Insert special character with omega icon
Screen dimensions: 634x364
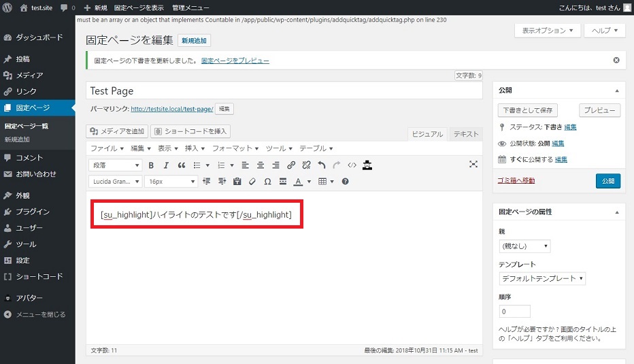[x=267, y=182]
